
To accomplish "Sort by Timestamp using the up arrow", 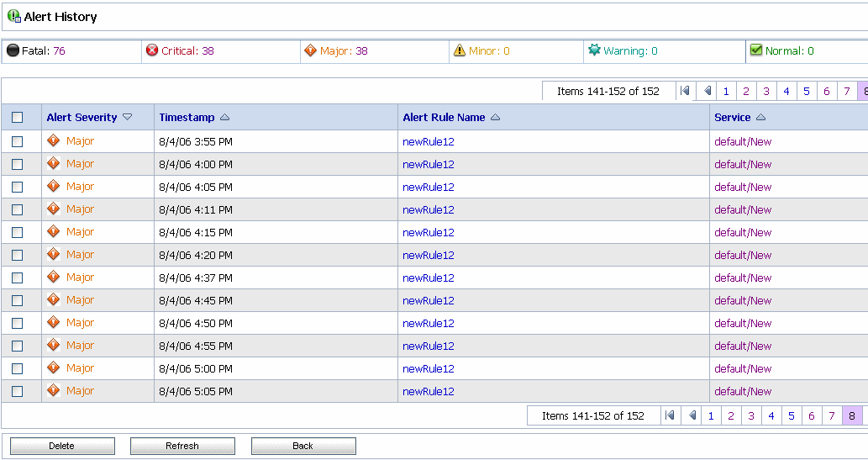I will point(224,117).
